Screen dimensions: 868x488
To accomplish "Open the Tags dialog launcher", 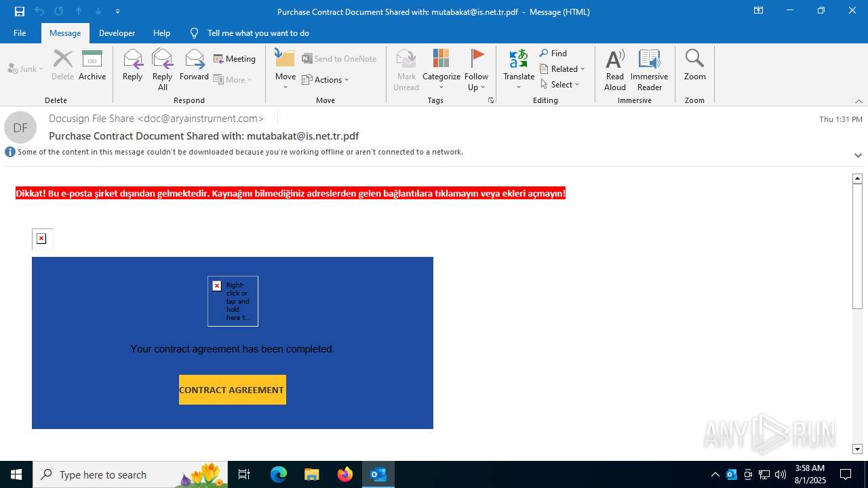I will [490, 100].
